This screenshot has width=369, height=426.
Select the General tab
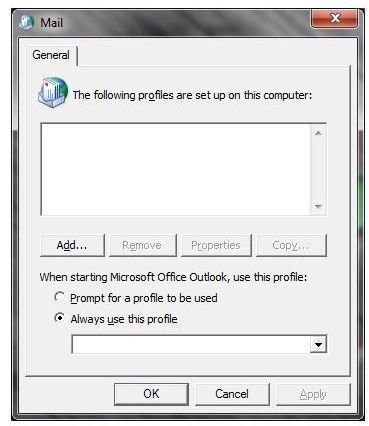point(51,55)
